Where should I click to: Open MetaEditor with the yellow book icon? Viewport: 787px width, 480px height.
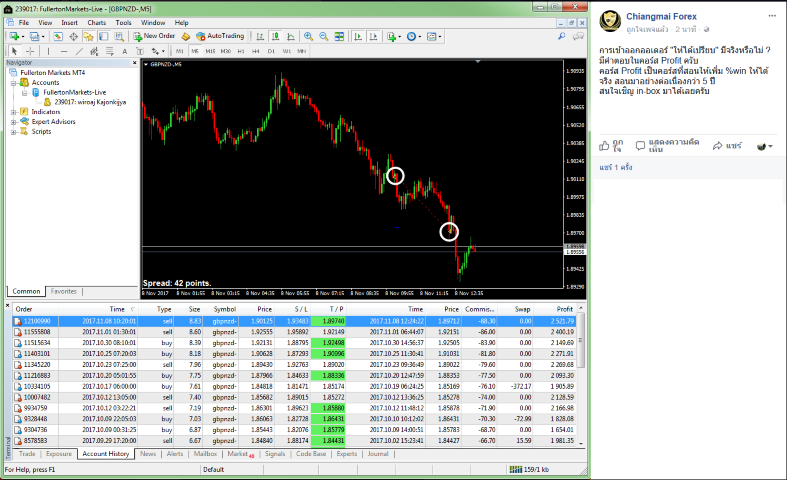(x=186, y=36)
